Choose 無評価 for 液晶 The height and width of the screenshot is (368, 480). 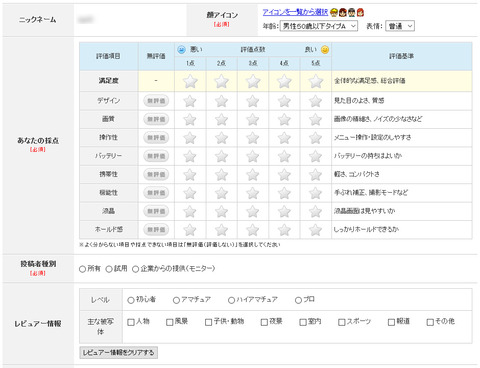[x=156, y=211]
